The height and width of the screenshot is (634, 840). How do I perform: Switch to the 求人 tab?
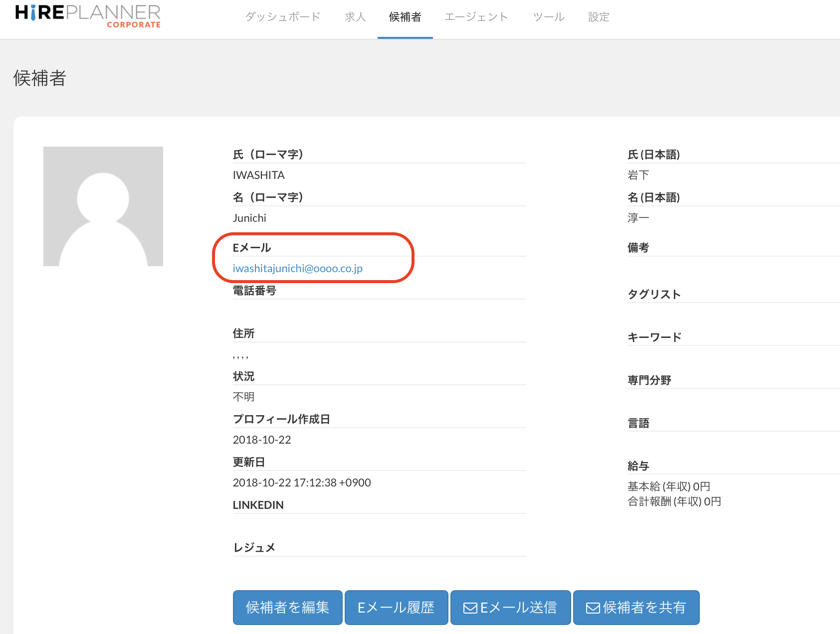[355, 17]
